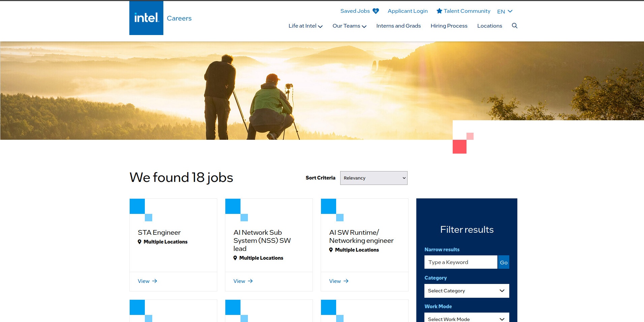Expand the Our Teams menu
This screenshot has height=322, width=644.
pos(349,26)
